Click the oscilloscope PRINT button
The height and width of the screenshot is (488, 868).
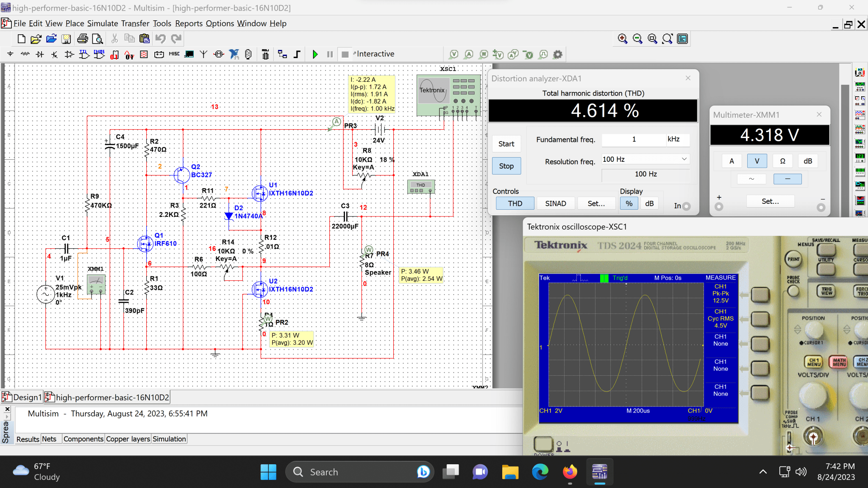pyautogui.click(x=793, y=259)
